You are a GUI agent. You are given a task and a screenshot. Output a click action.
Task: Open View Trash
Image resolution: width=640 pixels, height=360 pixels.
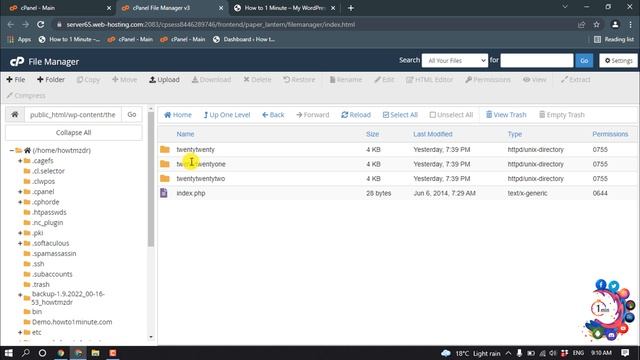(x=506, y=115)
